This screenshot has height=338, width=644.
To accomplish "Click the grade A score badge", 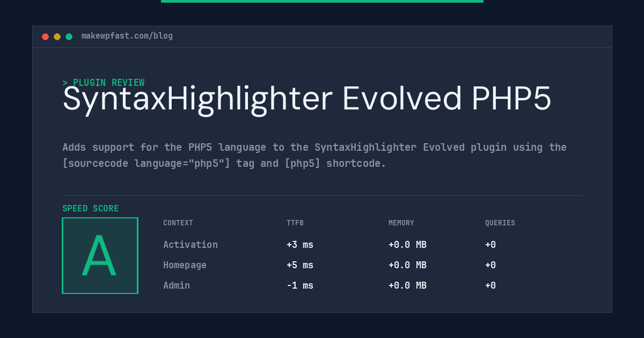I will 100,255.
